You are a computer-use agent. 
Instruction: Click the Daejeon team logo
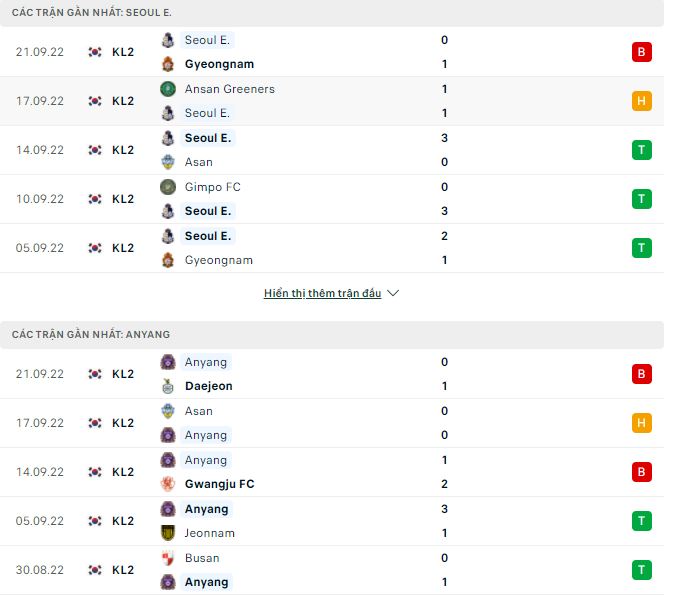tap(168, 386)
